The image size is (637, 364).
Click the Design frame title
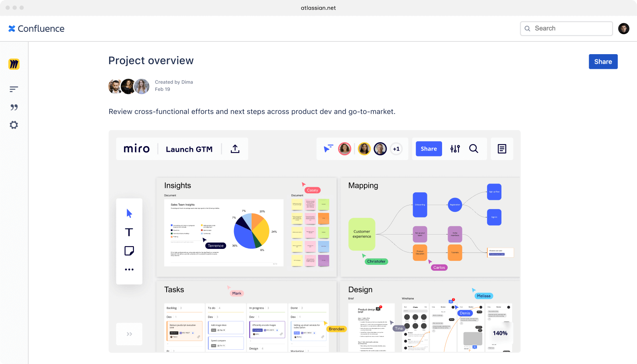point(360,290)
